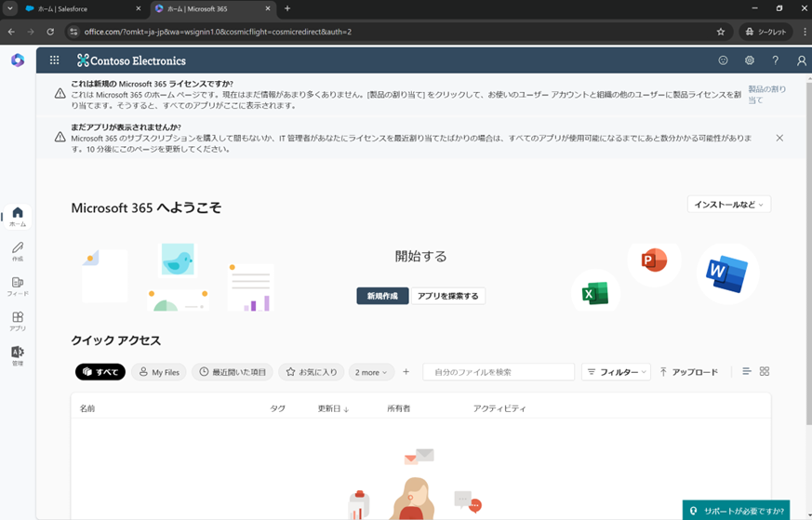Open the account profile icon
This screenshot has height=520, width=812.
coord(801,60)
